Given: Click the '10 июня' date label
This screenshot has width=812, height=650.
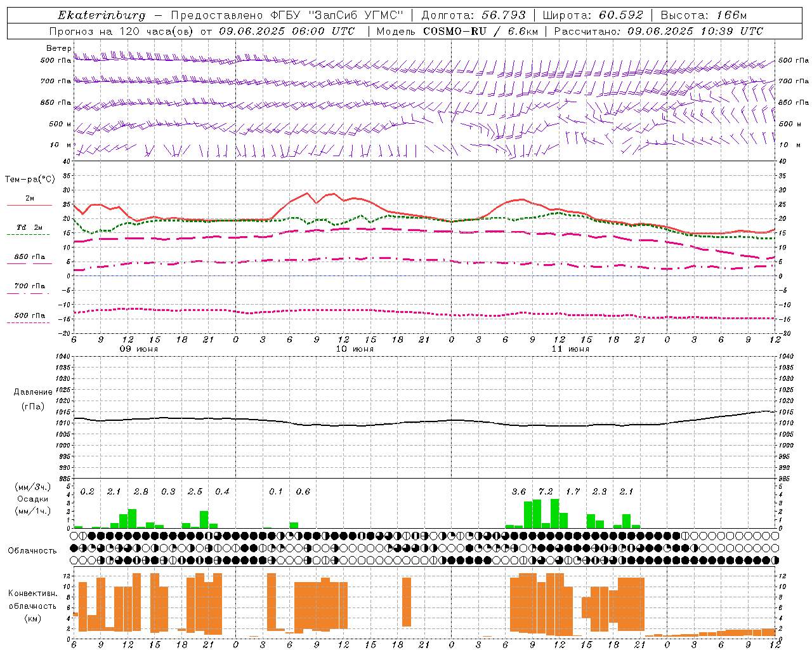Looking at the screenshot, I should [355, 349].
